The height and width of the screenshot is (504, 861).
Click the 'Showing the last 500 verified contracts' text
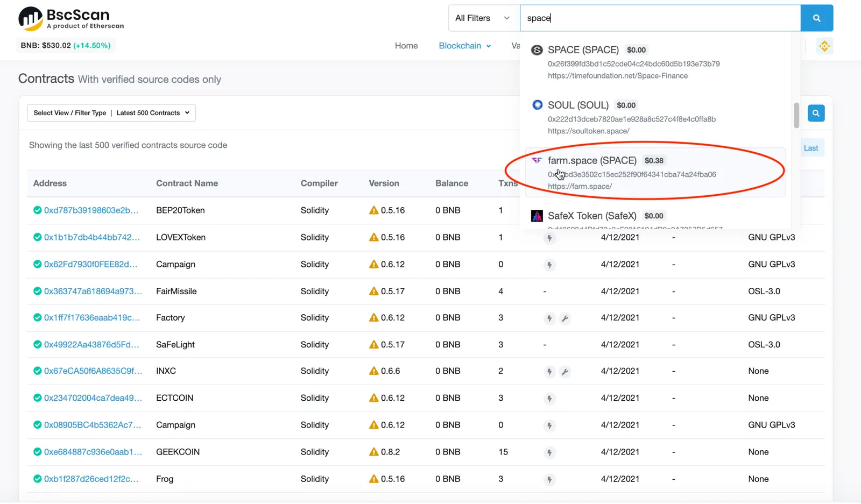tap(128, 145)
